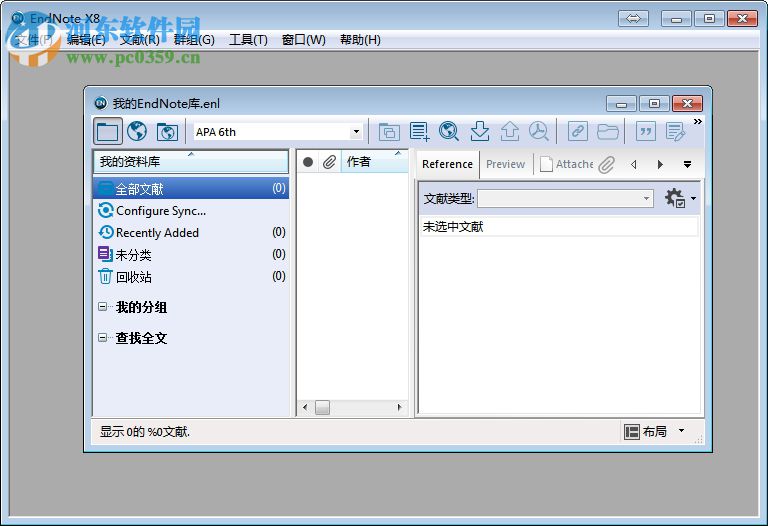Image resolution: width=768 pixels, height=526 pixels.
Task: Click the Insert Citation quote icon
Action: tap(646, 131)
